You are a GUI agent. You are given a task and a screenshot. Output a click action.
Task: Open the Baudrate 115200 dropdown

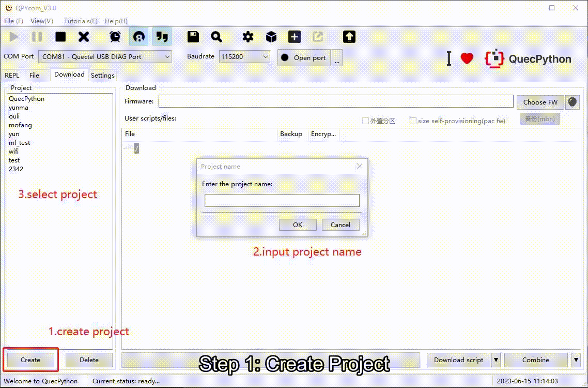[244, 57]
